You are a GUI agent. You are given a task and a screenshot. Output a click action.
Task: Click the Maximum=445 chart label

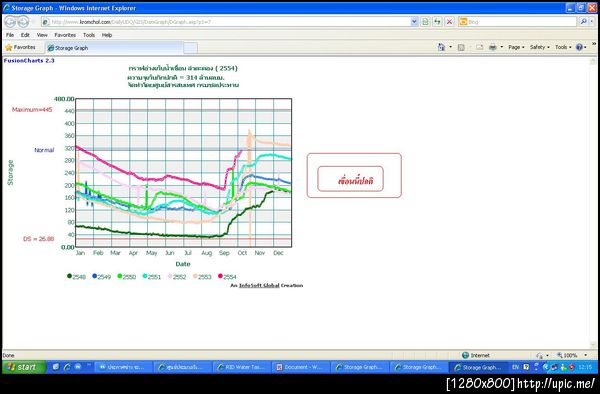(32, 110)
